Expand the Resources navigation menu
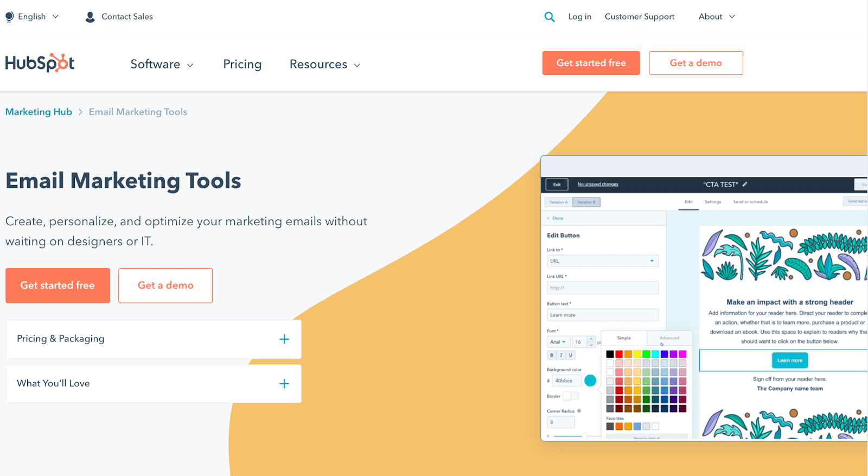 [x=324, y=64]
